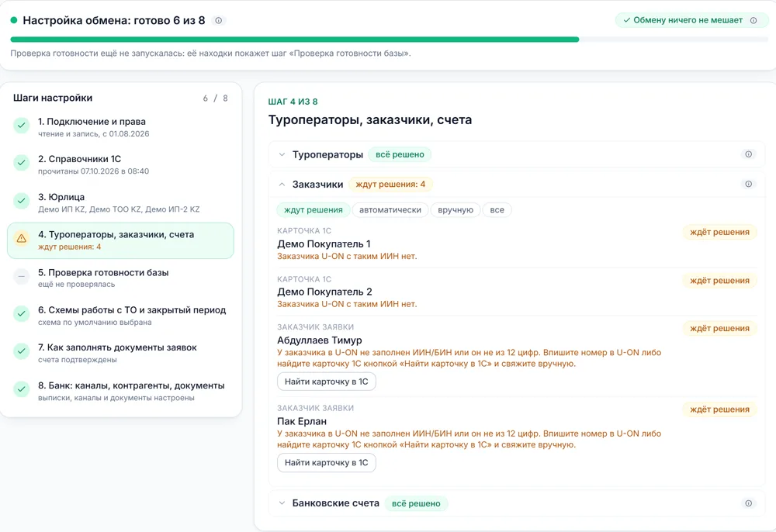
Task: Click the info icon beside the setup title
Action: pyautogui.click(x=218, y=20)
